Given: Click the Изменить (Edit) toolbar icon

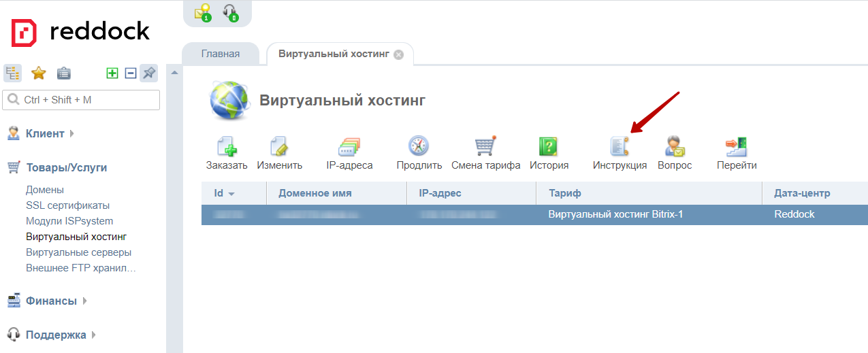Looking at the screenshot, I should (x=279, y=147).
